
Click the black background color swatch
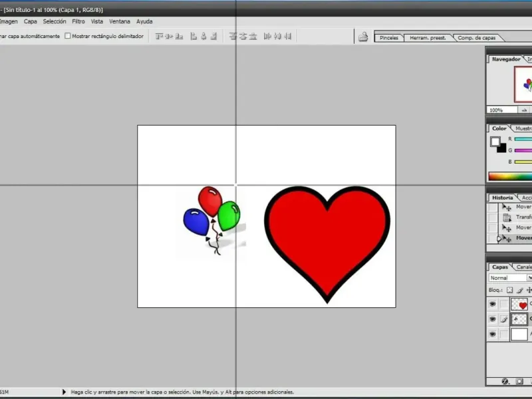point(502,148)
